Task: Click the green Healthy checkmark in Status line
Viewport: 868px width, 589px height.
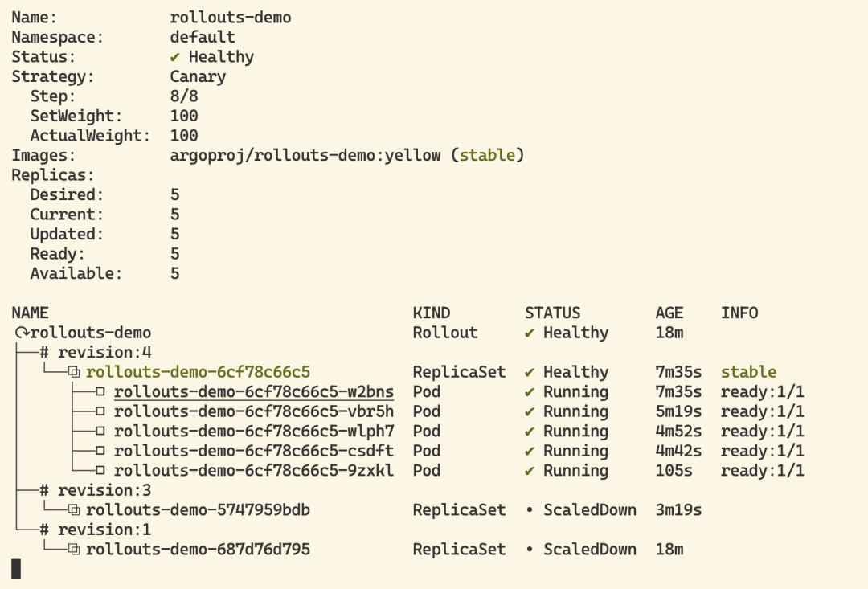Action: [x=175, y=57]
